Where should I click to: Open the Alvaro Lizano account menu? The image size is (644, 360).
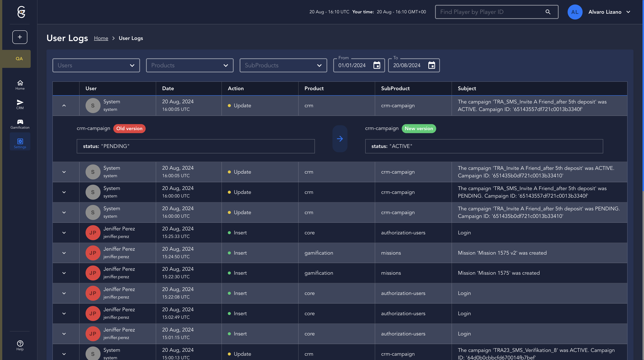tap(609, 12)
